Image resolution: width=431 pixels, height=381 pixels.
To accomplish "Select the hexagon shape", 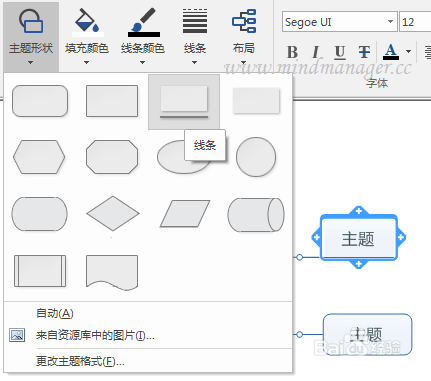I will click(39, 157).
